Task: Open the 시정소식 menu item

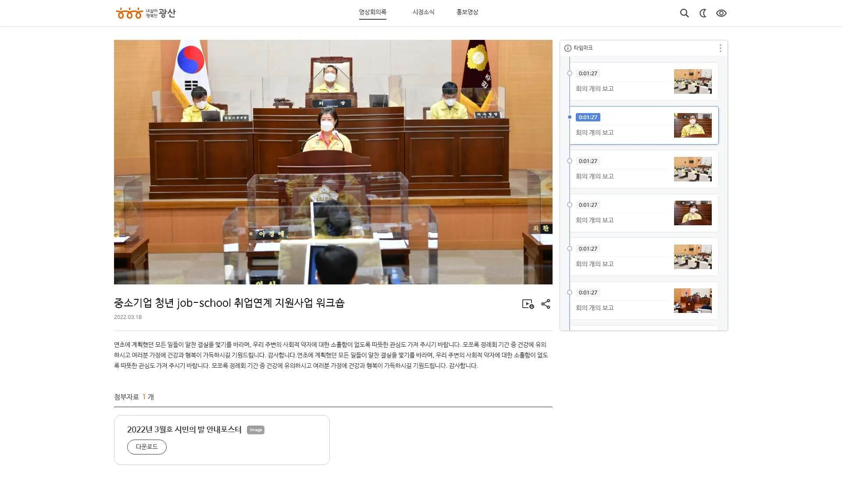Action: click(x=423, y=12)
